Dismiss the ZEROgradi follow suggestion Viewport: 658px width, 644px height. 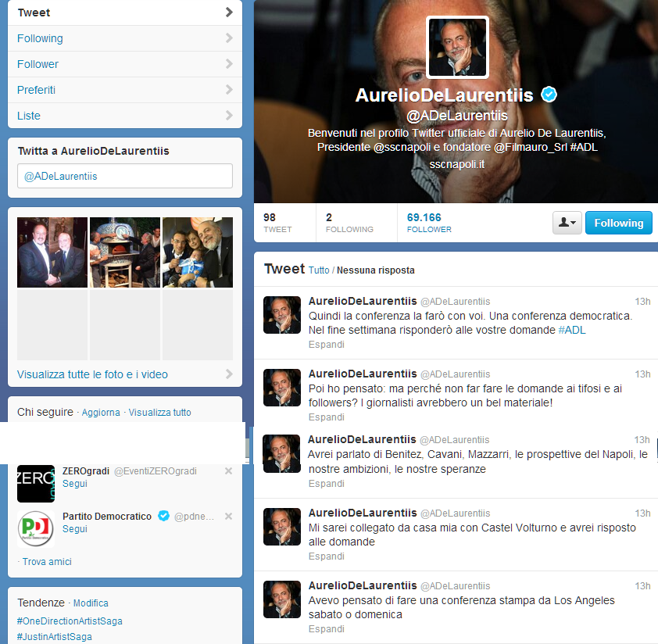point(228,471)
